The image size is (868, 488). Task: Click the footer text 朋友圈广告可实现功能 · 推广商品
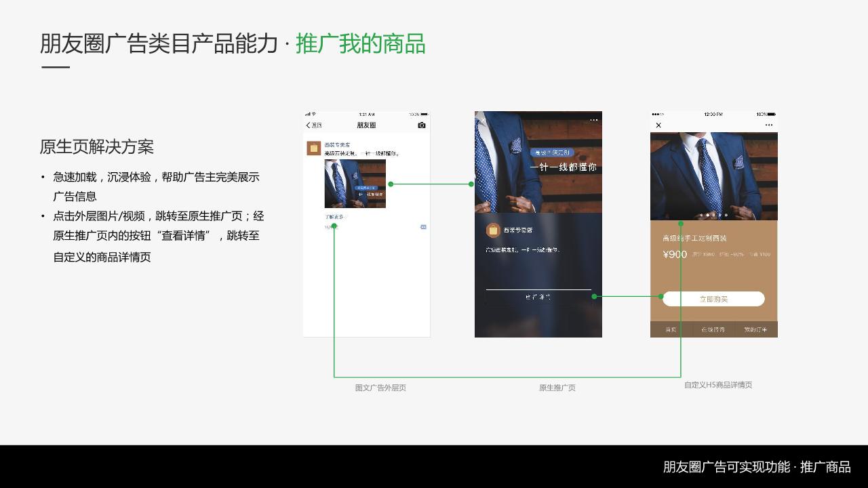pos(757,467)
